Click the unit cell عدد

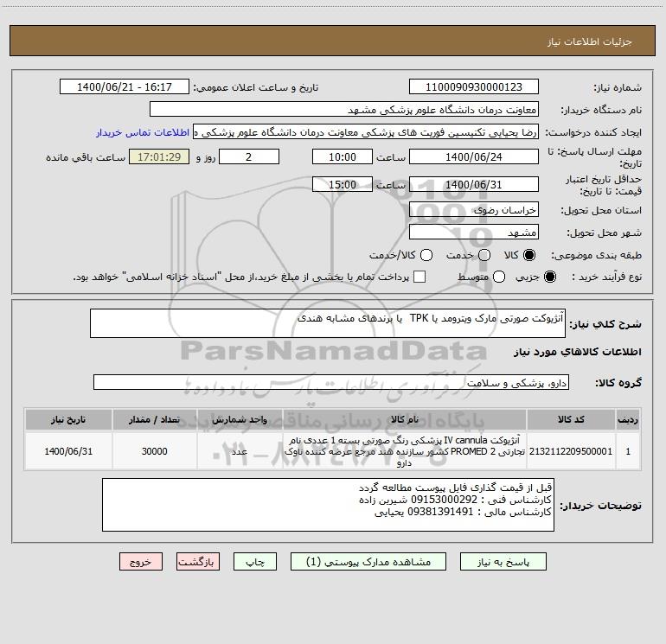pos(240,451)
